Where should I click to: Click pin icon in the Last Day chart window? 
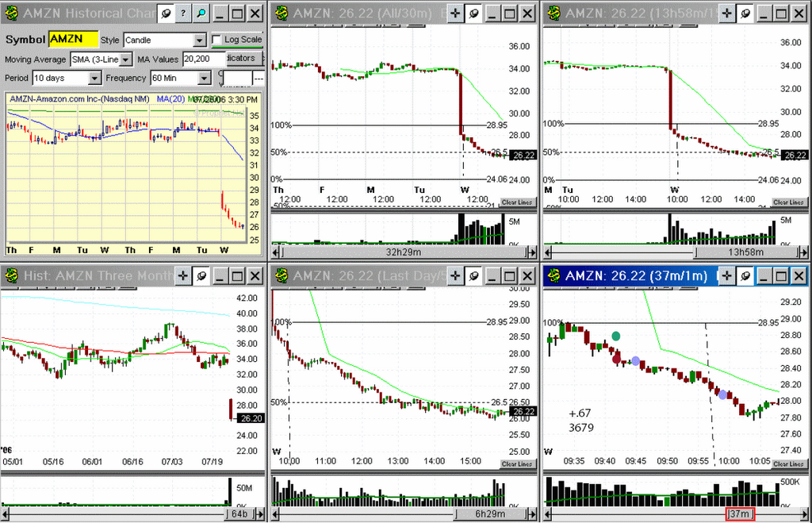coord(473,275)
